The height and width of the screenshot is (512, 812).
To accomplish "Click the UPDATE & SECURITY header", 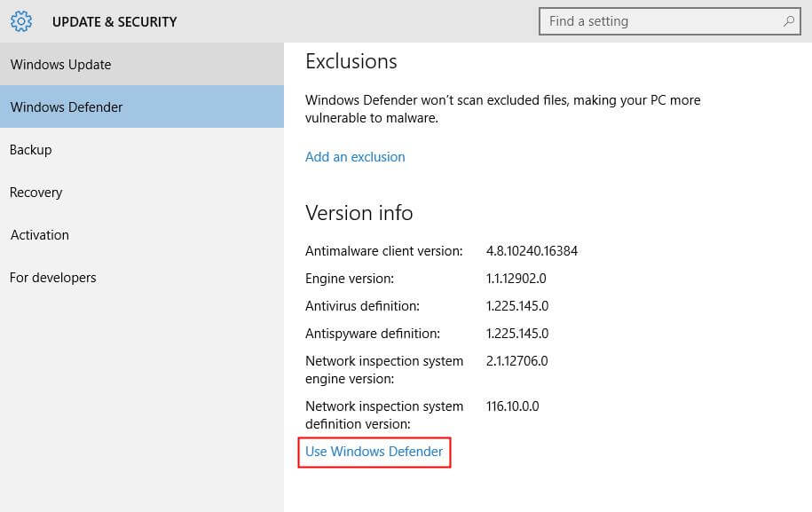I will 114,20.
